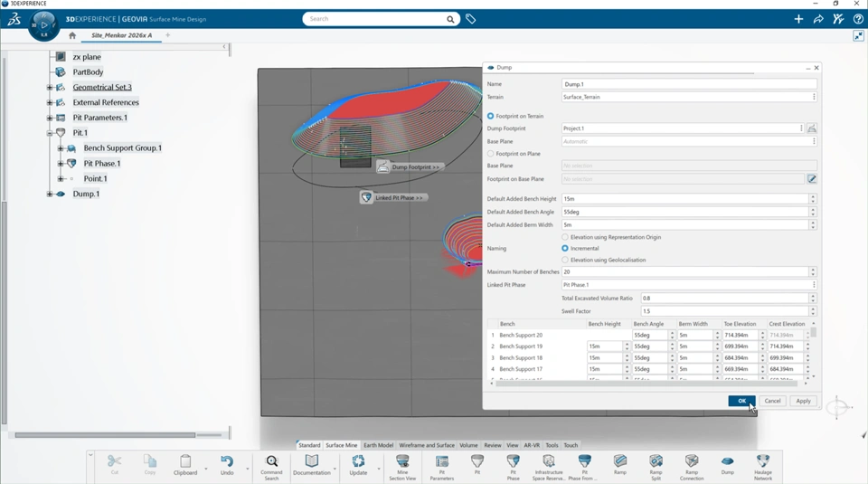Select the Ramp Connection tool
Viewport: 868px width, 484px height.
(x=692, y=467)
